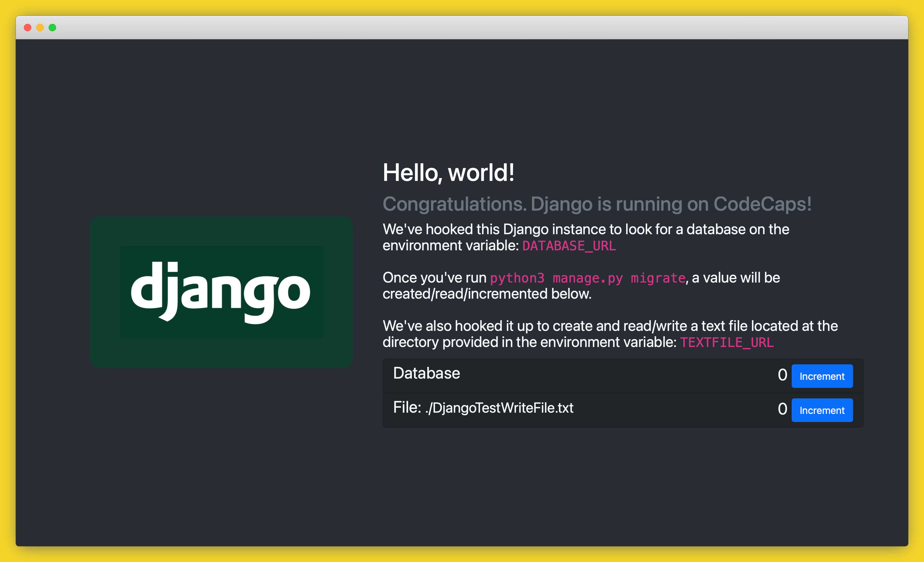Image resolution: width=924 pixels, height=562 pixels.
Task: Click the green traffic light window control
Action: pos(52,27)
